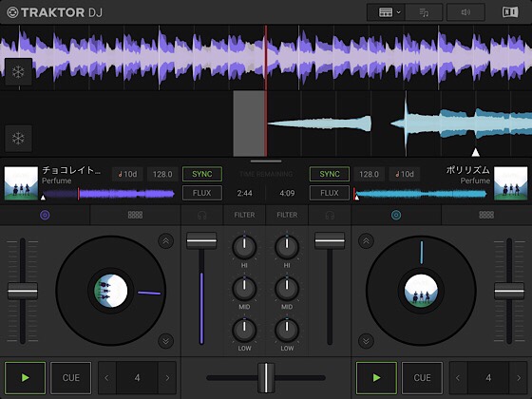Viewport: 532px width, 399px height.
Task: Switch left deck to jog wheel tab
Action: coord(45,215)
